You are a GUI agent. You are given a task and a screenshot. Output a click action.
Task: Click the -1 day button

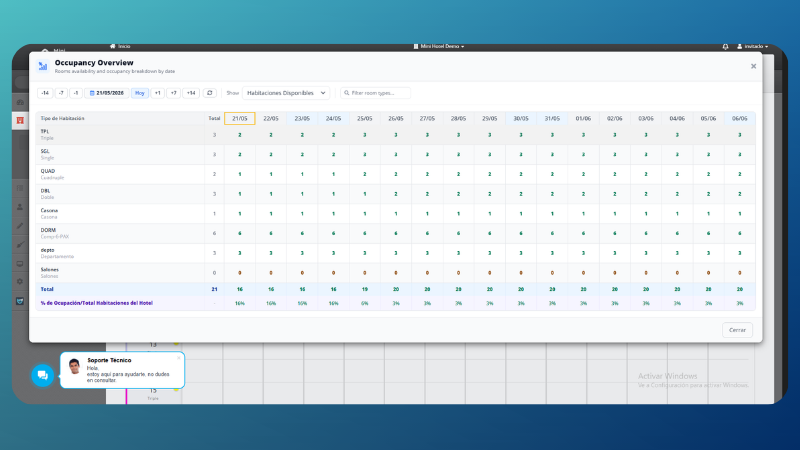76,93
